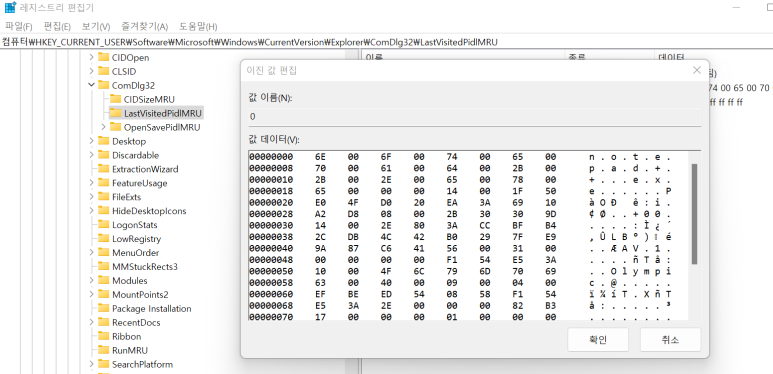Click the hex editor vertical scrollbar thumb
This screenshot has height=374, width=773.
coord(694,214)
